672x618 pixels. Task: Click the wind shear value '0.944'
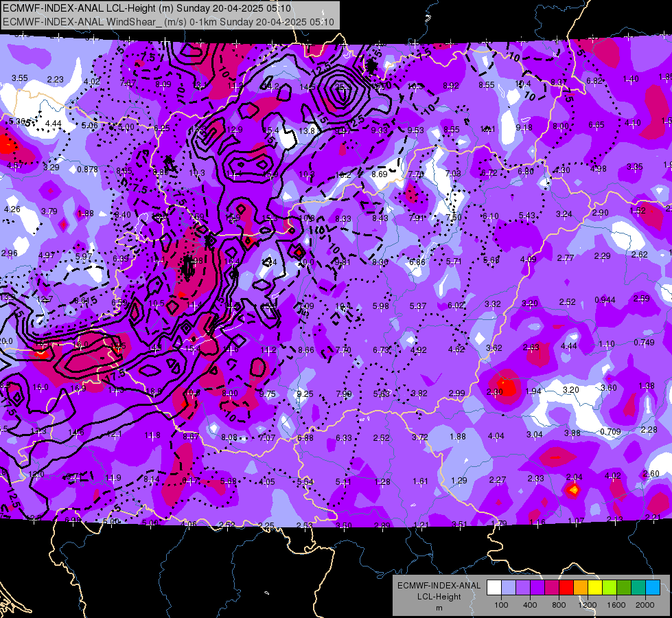tap(605, 300)
